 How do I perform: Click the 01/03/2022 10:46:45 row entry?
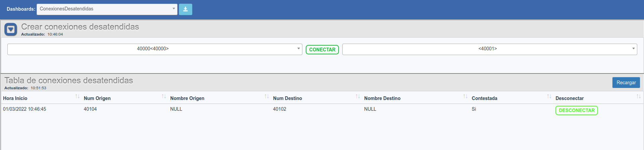tap(24, 109)
